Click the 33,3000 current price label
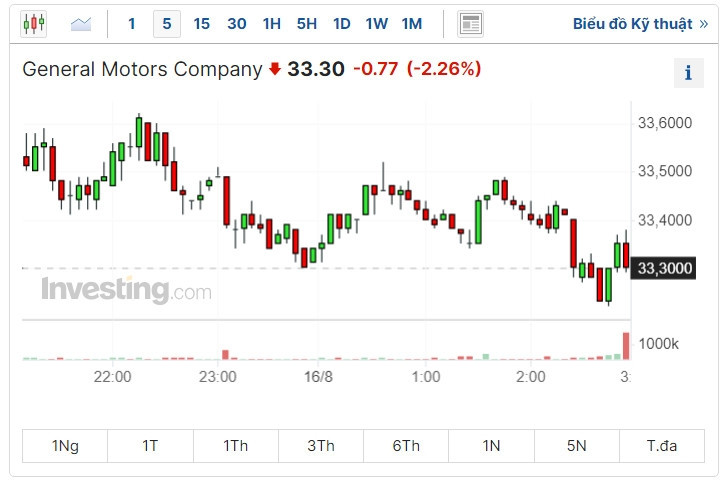The height and width of the screenshot is (481, 725). coord(664,268)
